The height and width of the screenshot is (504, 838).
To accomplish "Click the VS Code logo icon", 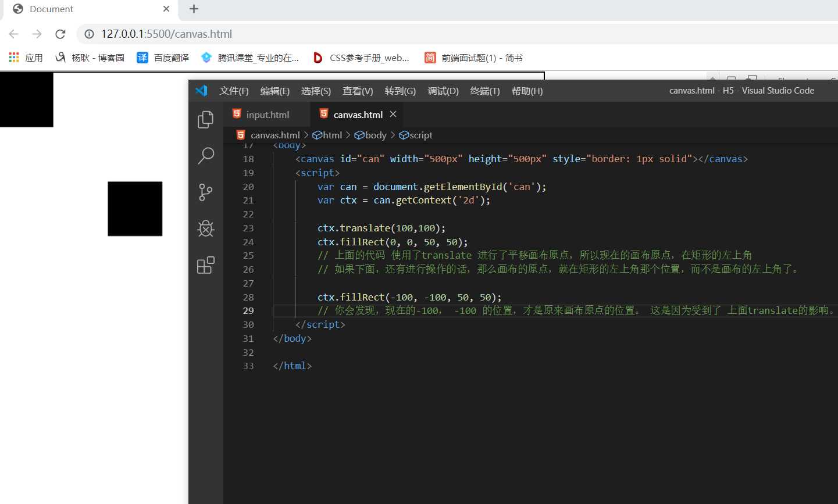I will [x=201, y=91].
